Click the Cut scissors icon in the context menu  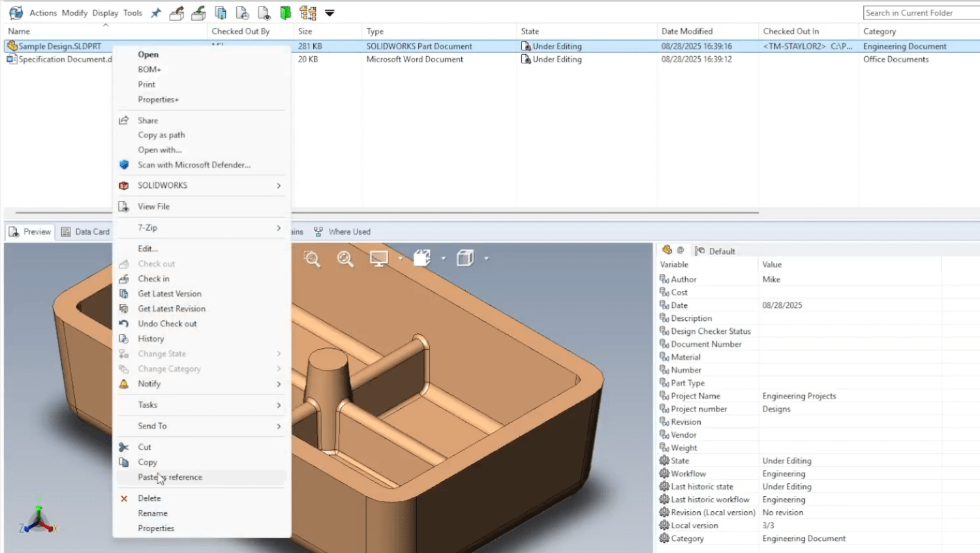[124, 447]
